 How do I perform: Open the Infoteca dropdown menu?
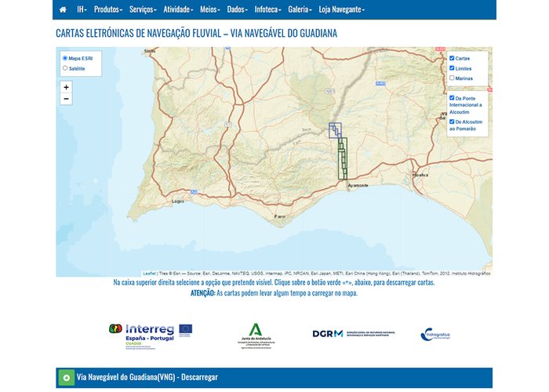(x=268, y=9)
